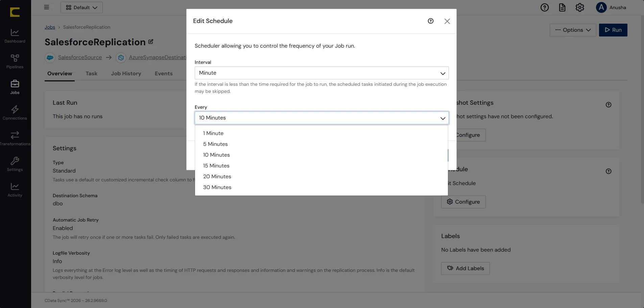Image resolution: width=644 pixels, height=308 pixels.
Task: Switch to the Overview tab
Action: [59, 74]
